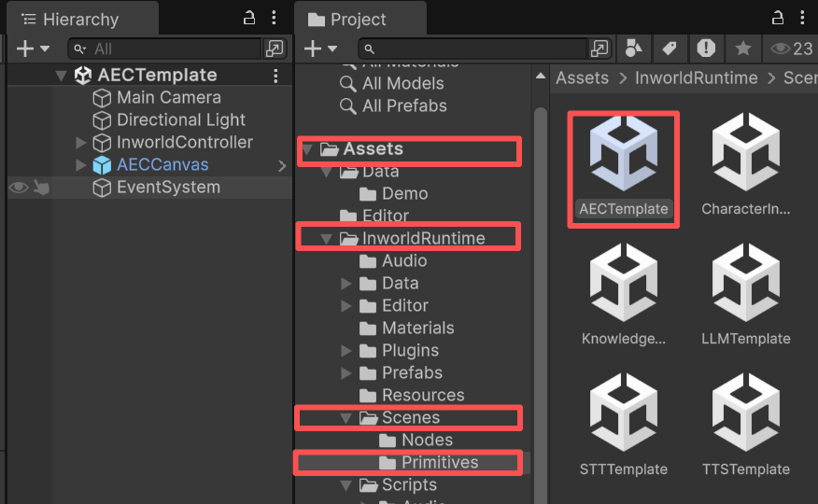
Task: Toggle EventSystem picking hand icon
Action: tap(41, 187)
